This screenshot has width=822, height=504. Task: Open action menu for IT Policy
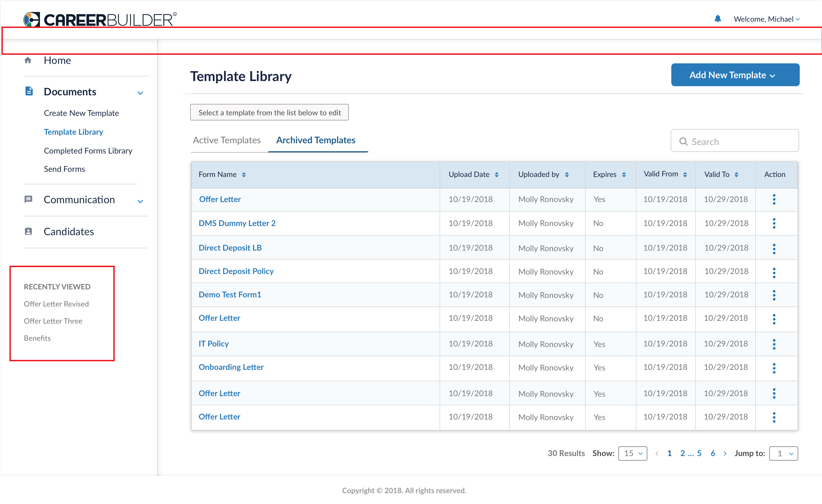click(x=774, y=344)
